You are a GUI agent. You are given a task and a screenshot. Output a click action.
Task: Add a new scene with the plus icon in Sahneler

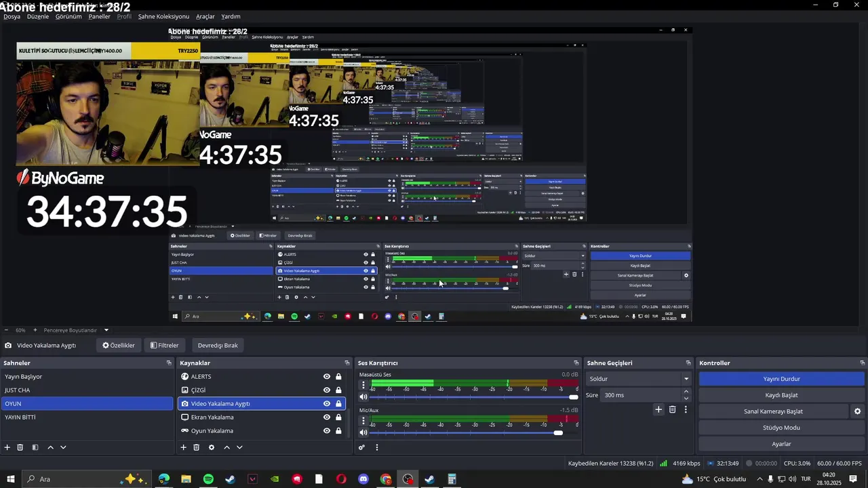click(x=7, y=447)
